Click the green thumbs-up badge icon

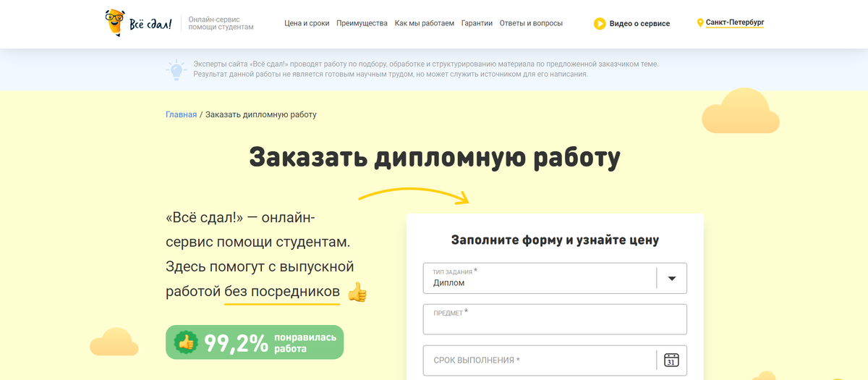click(x=187, y=342)
